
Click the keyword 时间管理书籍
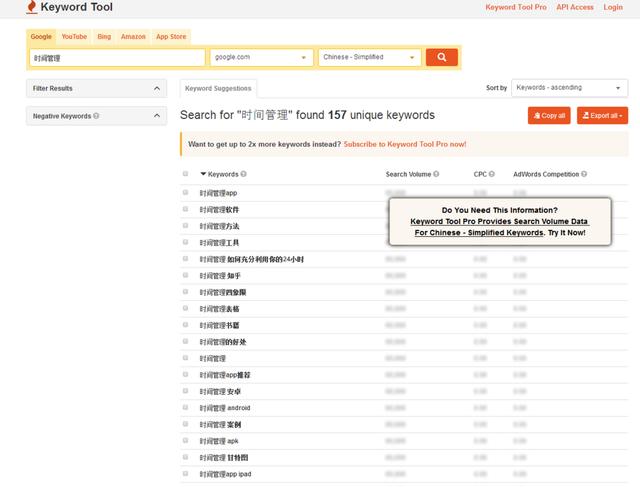tap(219, 325)
